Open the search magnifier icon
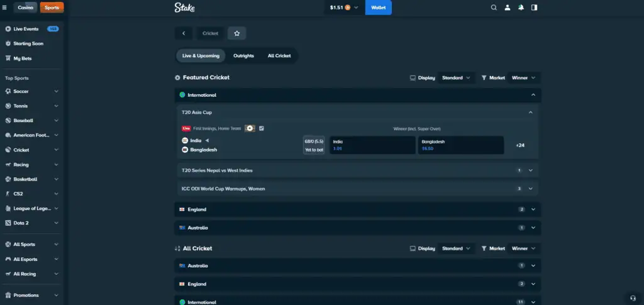 point(494,8)
